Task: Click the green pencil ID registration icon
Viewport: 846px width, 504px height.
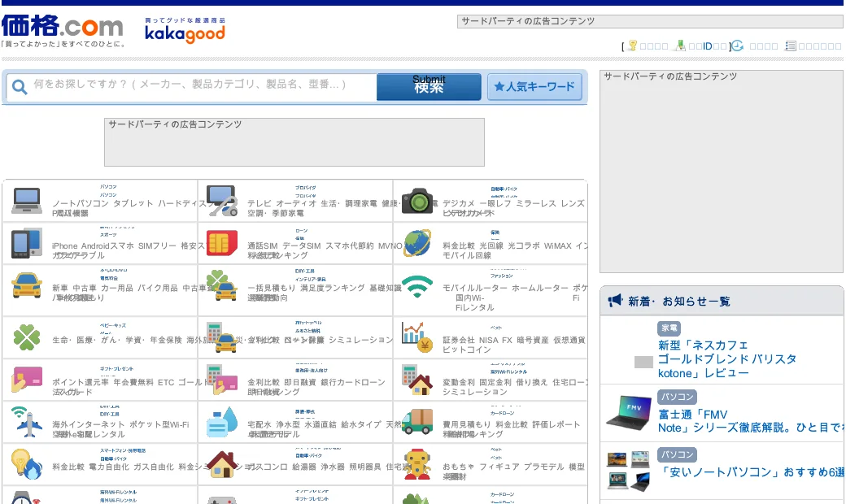Action: click(680, 46)
